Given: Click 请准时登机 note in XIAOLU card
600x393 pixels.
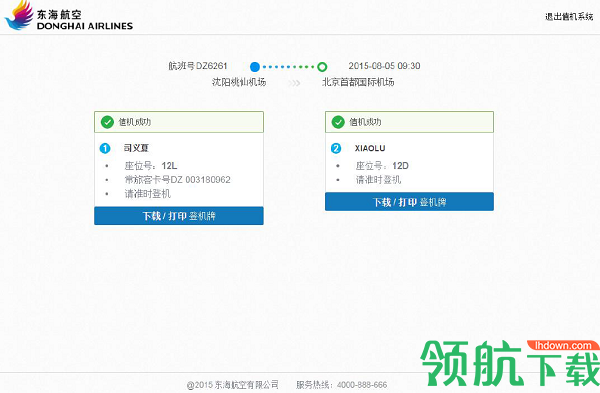Looking at the screenshot, I should (378, 180).
